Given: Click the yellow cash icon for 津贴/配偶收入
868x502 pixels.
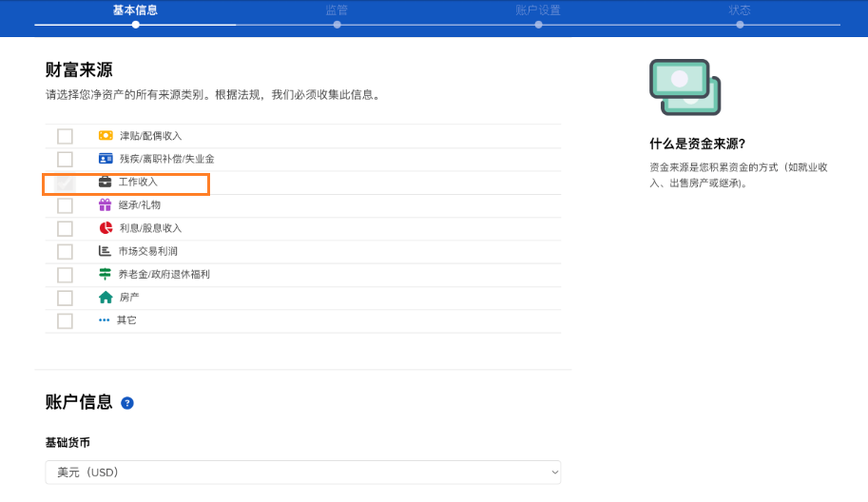Looking at the screenshot, I should click(106, 136).
